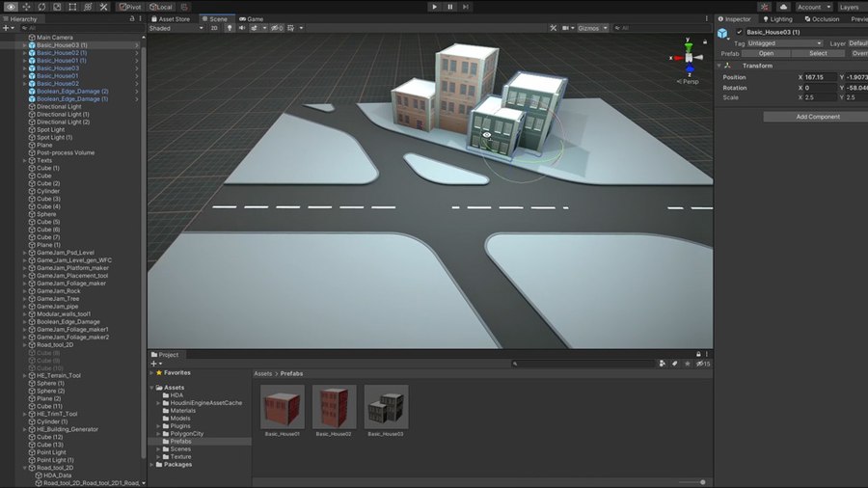Step forward one frame
Image resolution: width=868 pixels, height=488 pixels.
point(466,7)
